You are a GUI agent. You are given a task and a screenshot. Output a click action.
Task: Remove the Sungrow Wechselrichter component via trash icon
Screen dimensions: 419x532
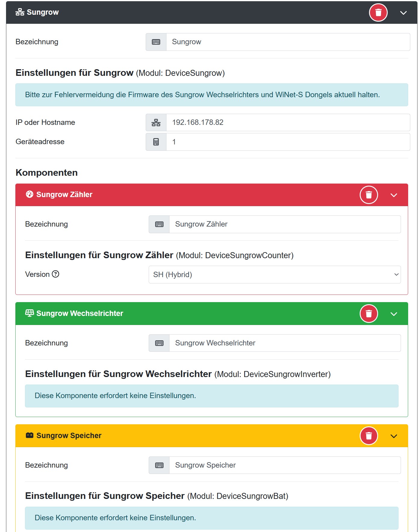(x=368, y=314)
